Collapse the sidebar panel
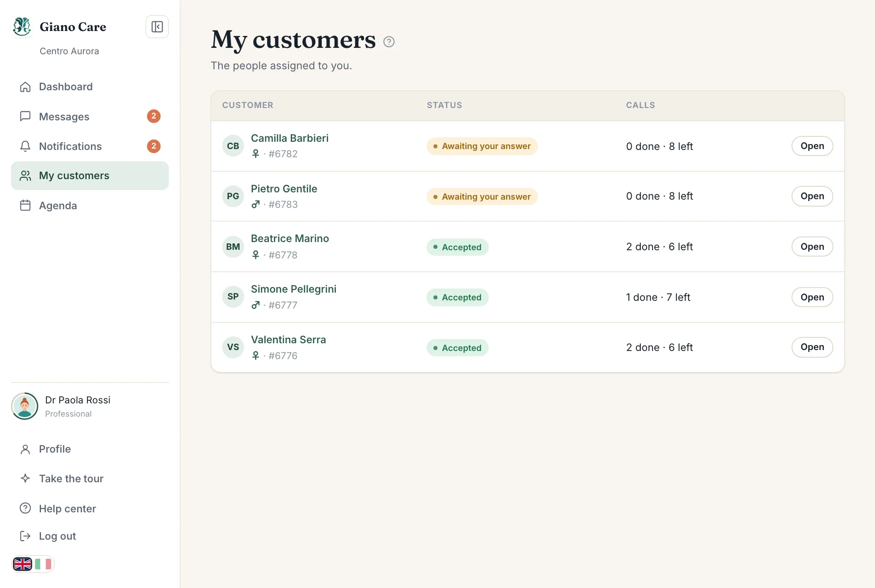 tap(157, 27)
